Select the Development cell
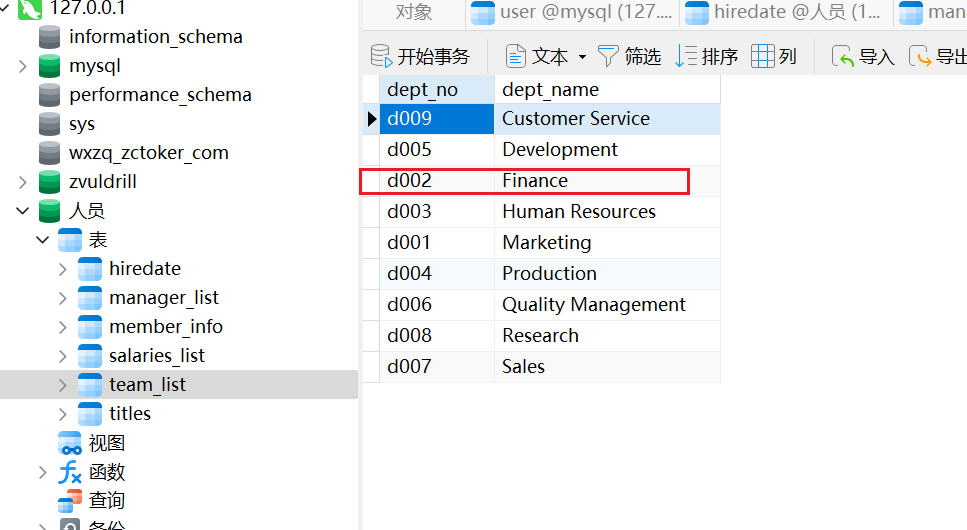 pyautogui.click(x=607, y=150)
